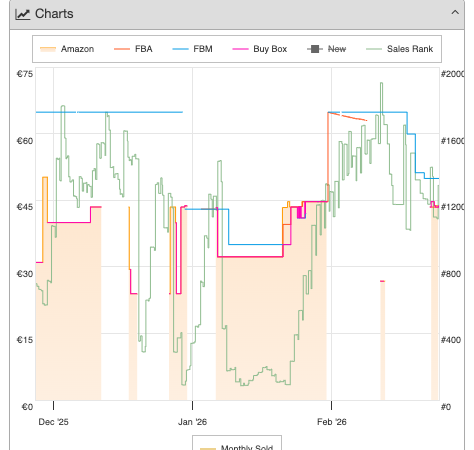Toggle the FBA series in legend
474x450 pixels.
133,49
